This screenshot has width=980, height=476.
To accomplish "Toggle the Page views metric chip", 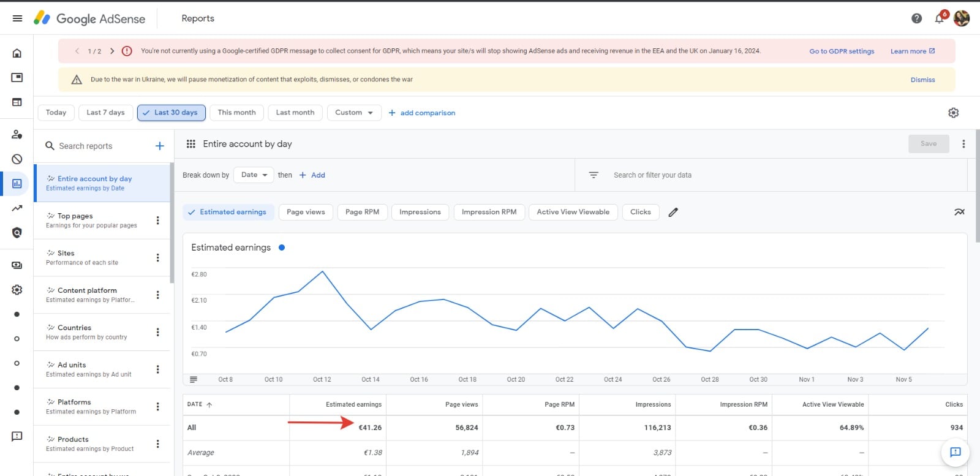I will click(306, 212).
